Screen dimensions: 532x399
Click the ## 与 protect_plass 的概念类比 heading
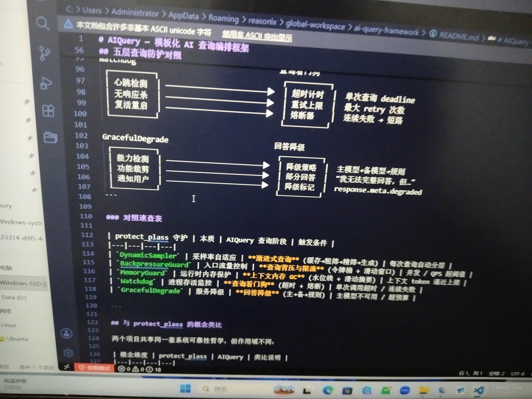tap(166, 324)
